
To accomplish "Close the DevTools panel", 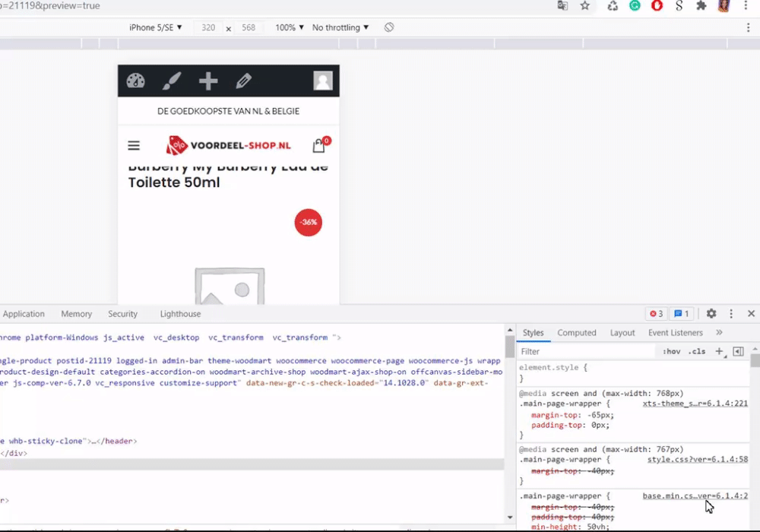I will pyautogui.click(x=752, y=314).
